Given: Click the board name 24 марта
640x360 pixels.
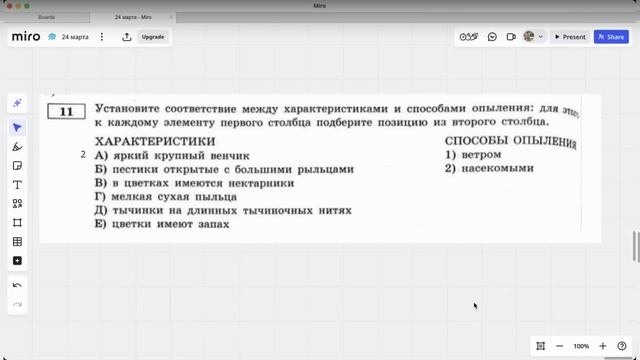Looking at the screenshot, I should click(x=75, y=37).
